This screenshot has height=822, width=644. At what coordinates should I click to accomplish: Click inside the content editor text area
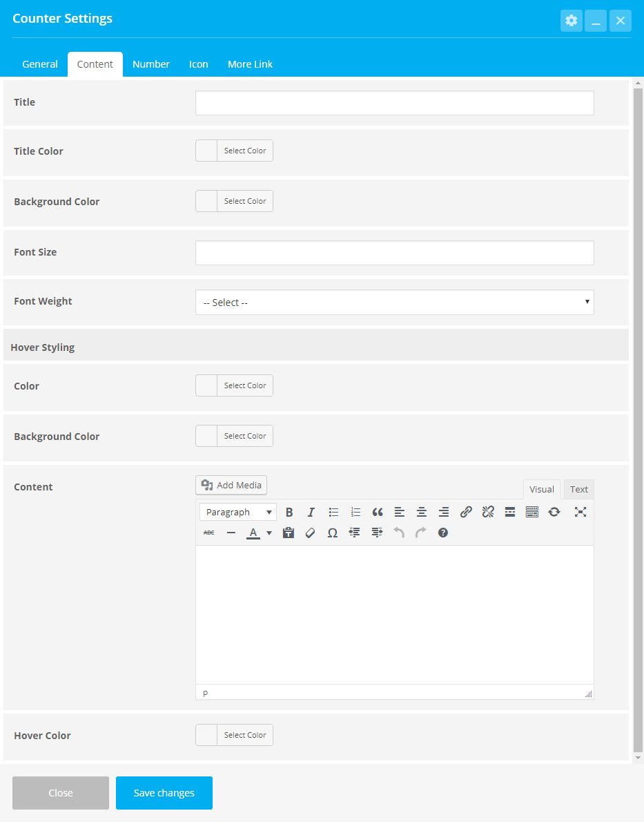point(395,614)
